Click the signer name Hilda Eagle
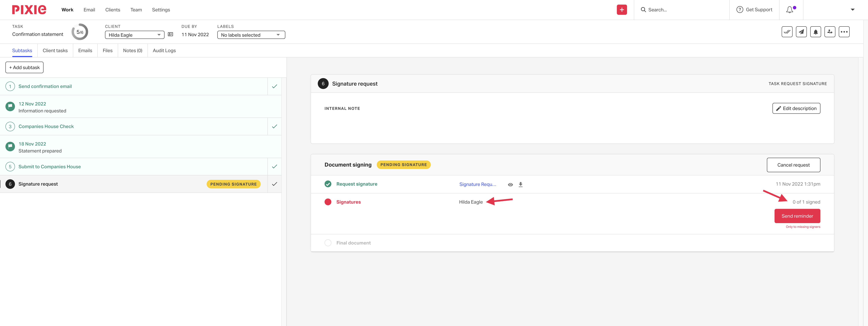This screenshot has width=868, height=326. coord(471,202)
